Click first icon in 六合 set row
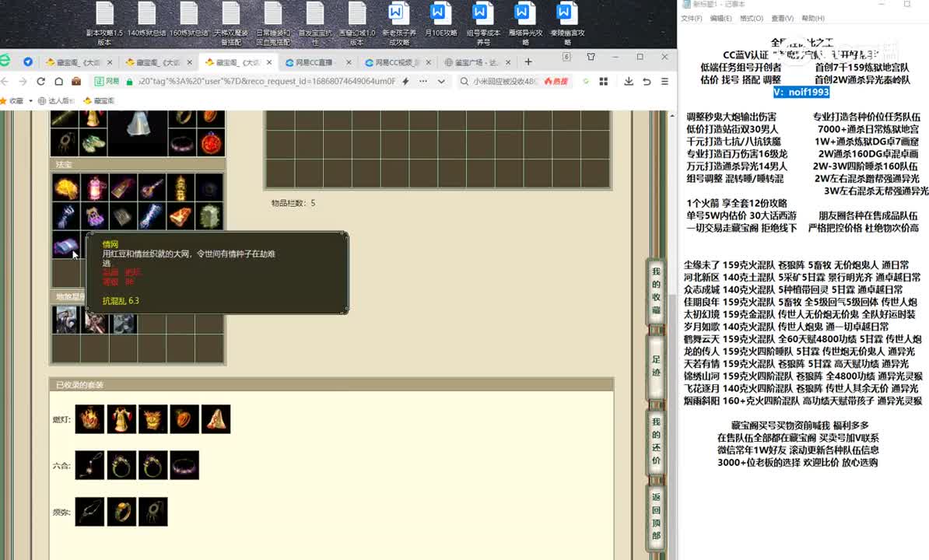Image resolution: width=929 pixels, height=560 pixels. pyautogui.click(x=89, y=465)
